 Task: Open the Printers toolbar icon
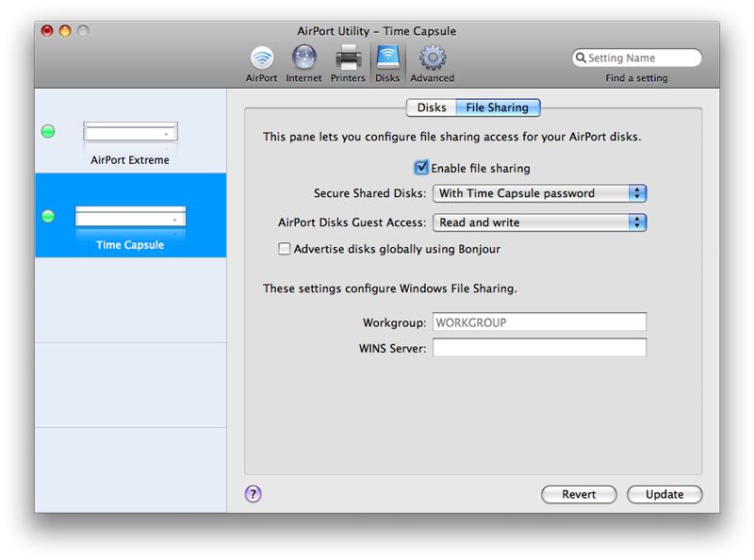coord(348,63)
